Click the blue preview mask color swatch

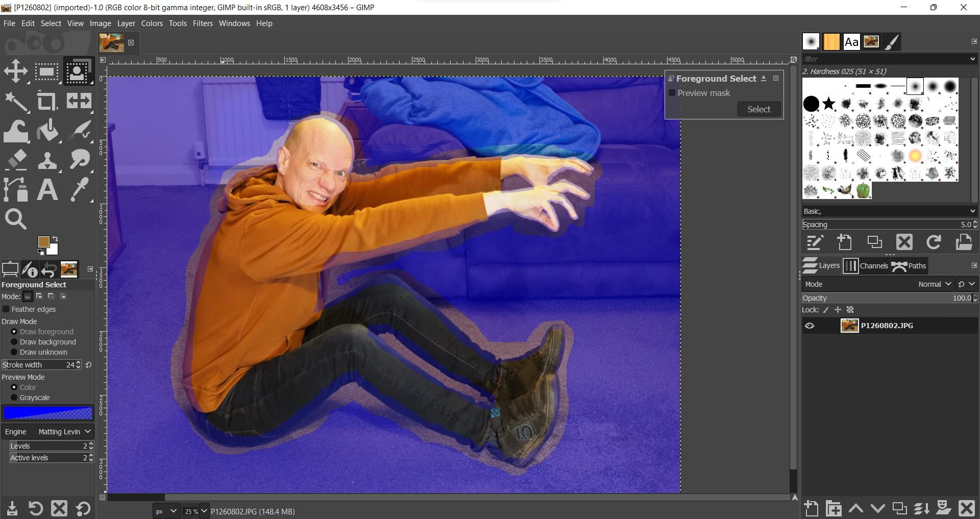tap(47, 412)
